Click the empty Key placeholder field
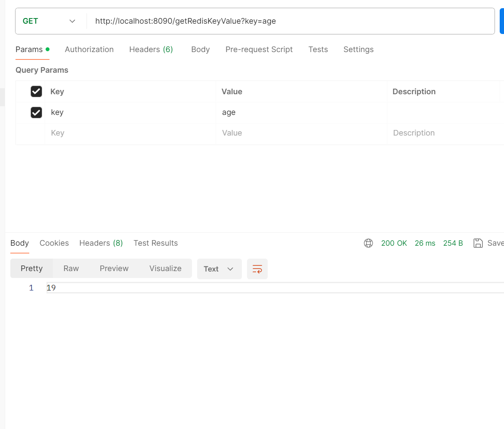The width and height of the screenshot is (504, 429). (x=130, y=133)
